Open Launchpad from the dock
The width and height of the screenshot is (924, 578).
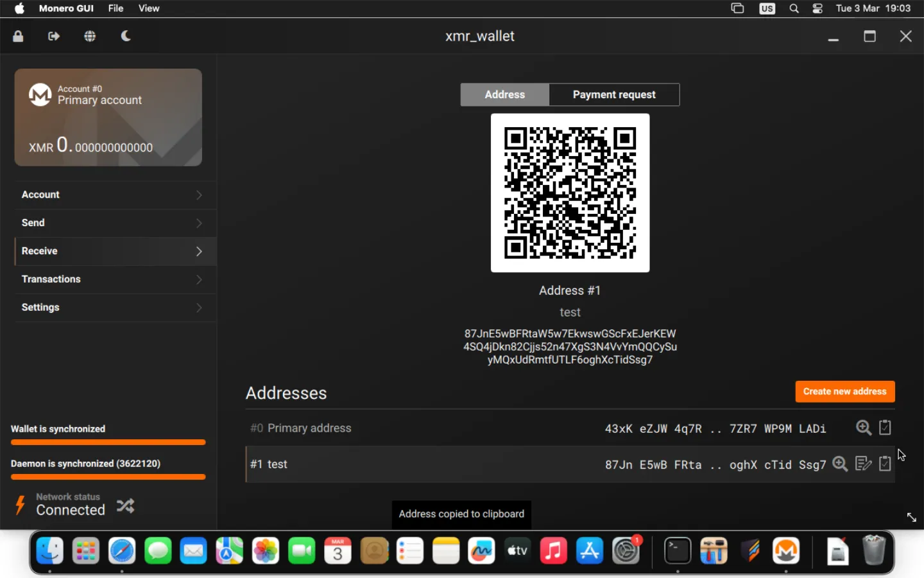click(86, 551)
